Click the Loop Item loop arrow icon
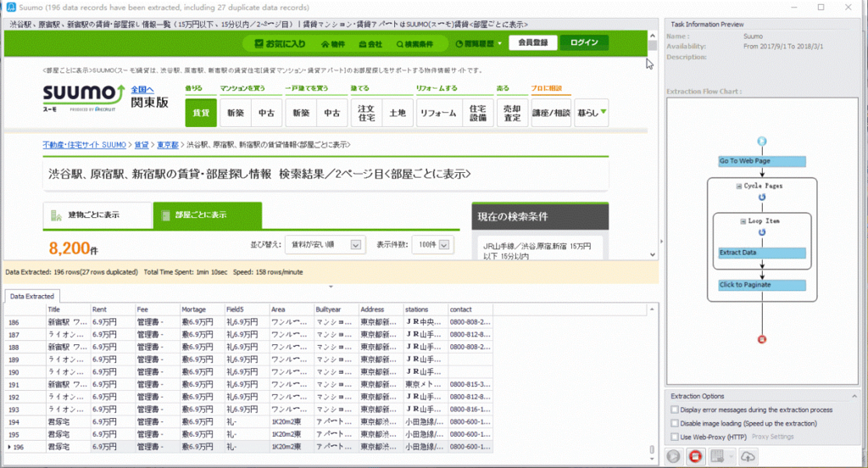This screenshot has width=868, height=468. [x=762, y=232]
